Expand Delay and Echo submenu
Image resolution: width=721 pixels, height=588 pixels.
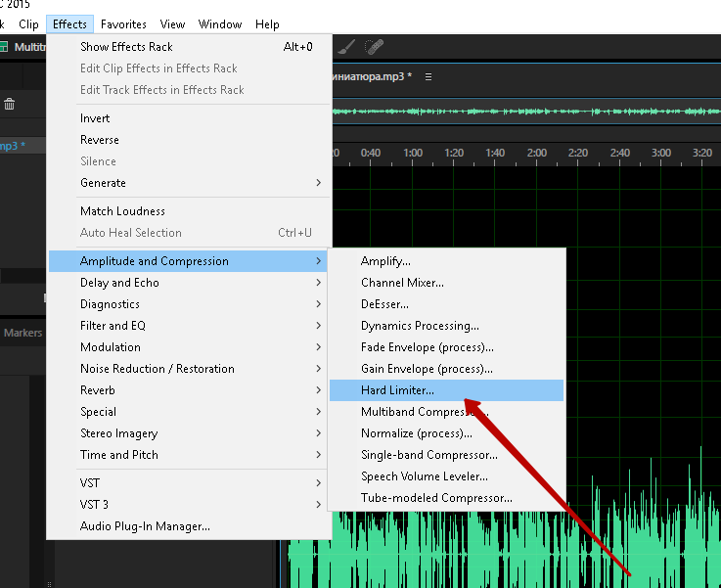(x=188, y=283)
